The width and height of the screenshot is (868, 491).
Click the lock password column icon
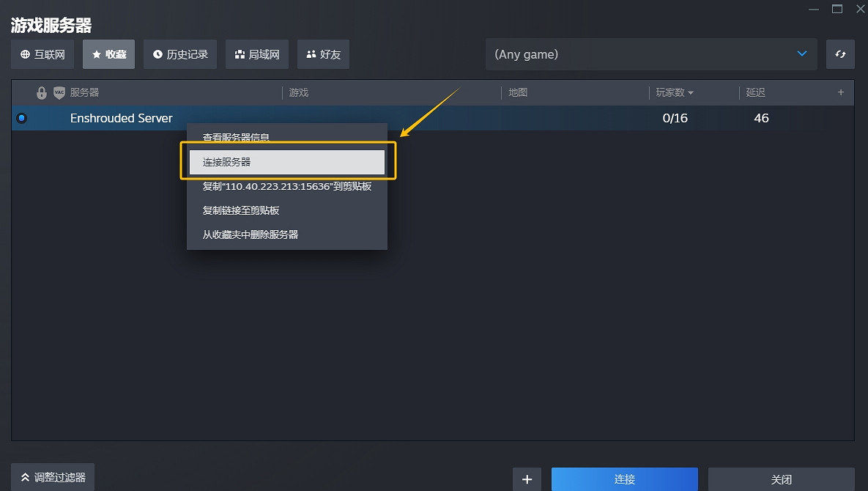42,93
